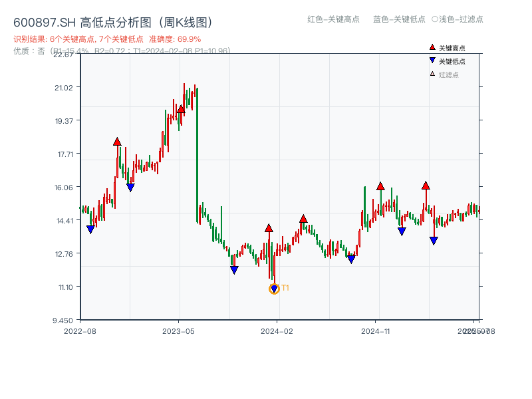Image resolution: width=532 pixels, height=399 pixels.
Task: Click the orange T1 label
Action: click(285, 288)
